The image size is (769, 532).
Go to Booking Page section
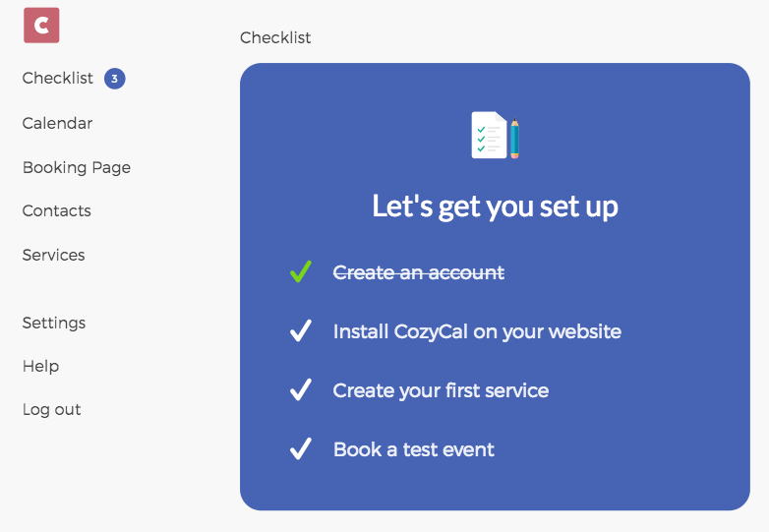(x=77, y=167)
